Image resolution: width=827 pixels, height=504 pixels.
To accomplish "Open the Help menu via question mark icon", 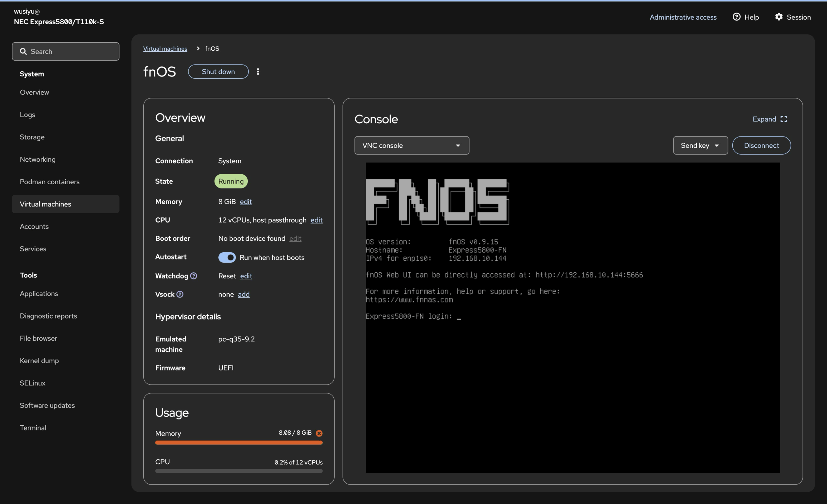I will click(736, 17).
